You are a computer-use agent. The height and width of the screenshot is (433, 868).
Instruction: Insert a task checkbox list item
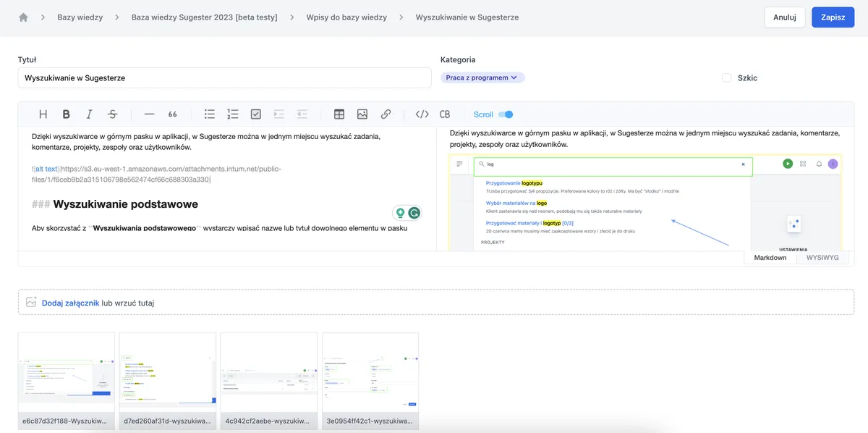point(256,114)
